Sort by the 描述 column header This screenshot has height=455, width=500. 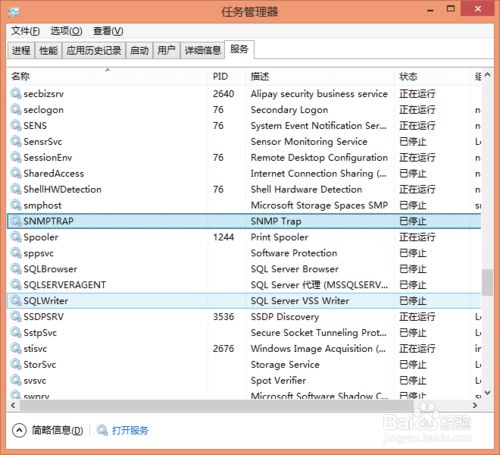coord(321,76)
